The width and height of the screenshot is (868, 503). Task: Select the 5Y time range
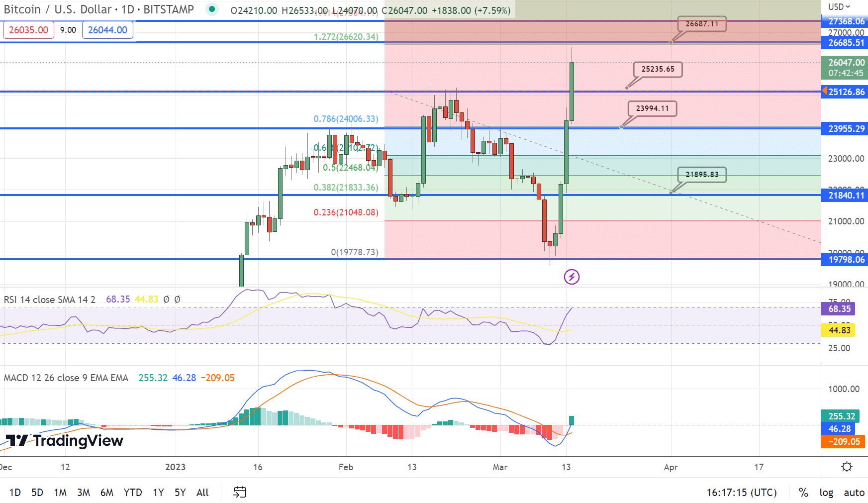(180, 492)
